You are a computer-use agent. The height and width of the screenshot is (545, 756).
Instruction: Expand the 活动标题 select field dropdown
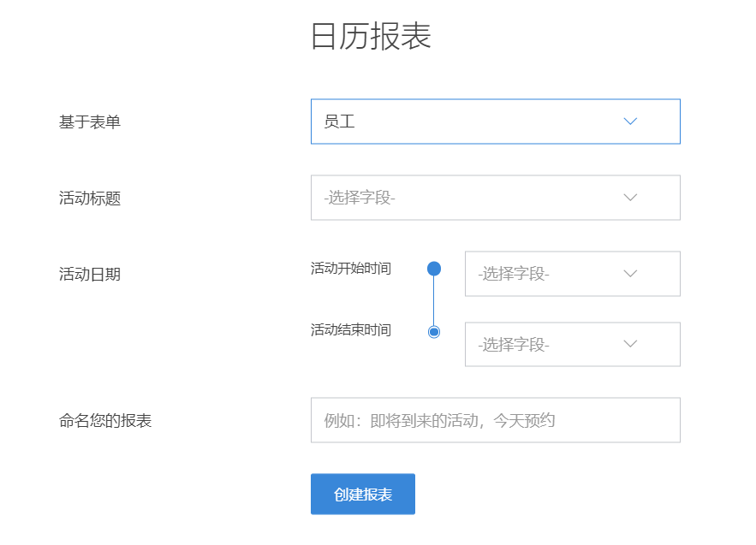tap(495, 198)
